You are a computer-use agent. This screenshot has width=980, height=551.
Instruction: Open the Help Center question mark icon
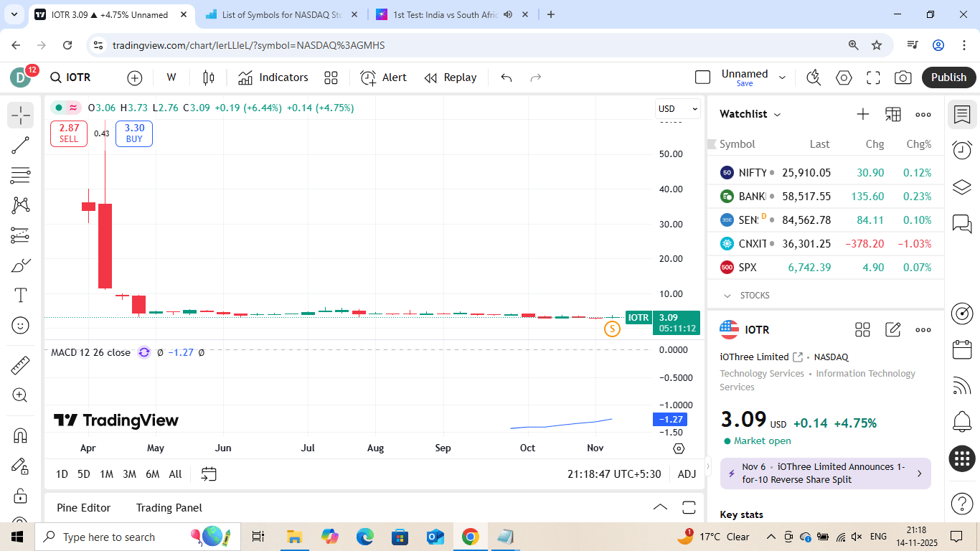point(962,503)
